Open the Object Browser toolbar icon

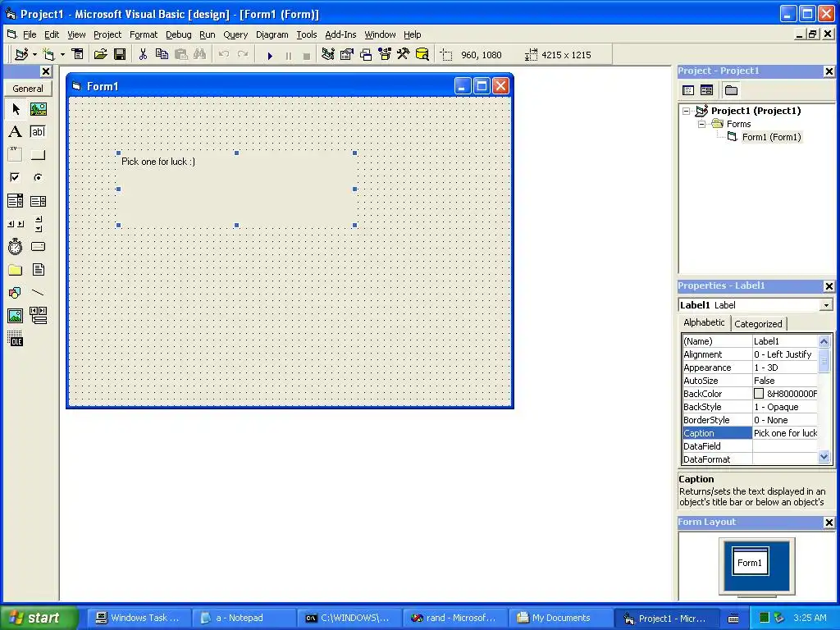(385, 54)
